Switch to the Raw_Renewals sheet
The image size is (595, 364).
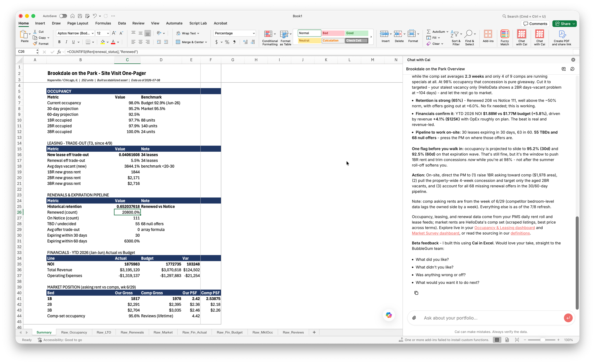pyautogui.click(x=132, y=332)
